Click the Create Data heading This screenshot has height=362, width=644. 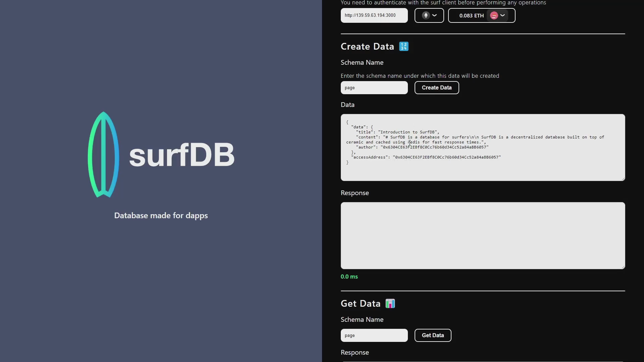pos(367,47)
